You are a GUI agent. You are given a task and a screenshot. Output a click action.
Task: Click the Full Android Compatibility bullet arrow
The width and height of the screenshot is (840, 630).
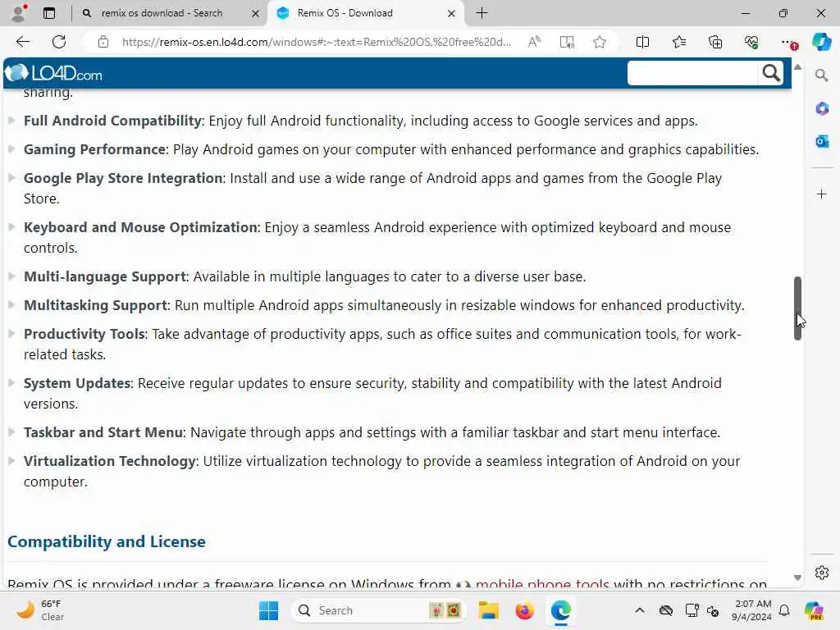tap(11, 120)
